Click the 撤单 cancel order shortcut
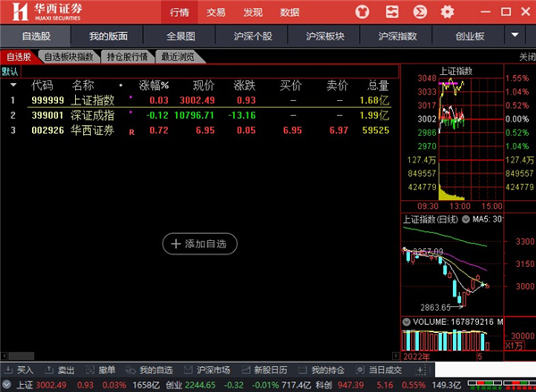Screen dimensions: 536x392 pos(100,371)
